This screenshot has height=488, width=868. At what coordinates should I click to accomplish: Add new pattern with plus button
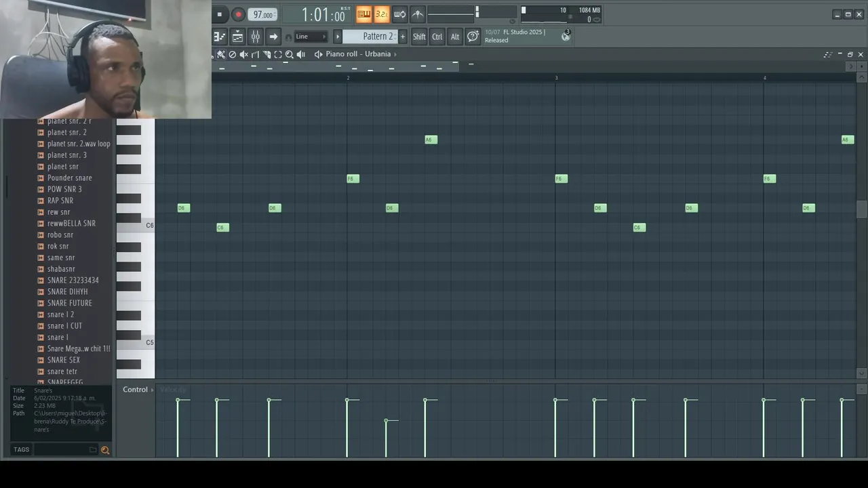pyautogui.click(x=403, y=37)
